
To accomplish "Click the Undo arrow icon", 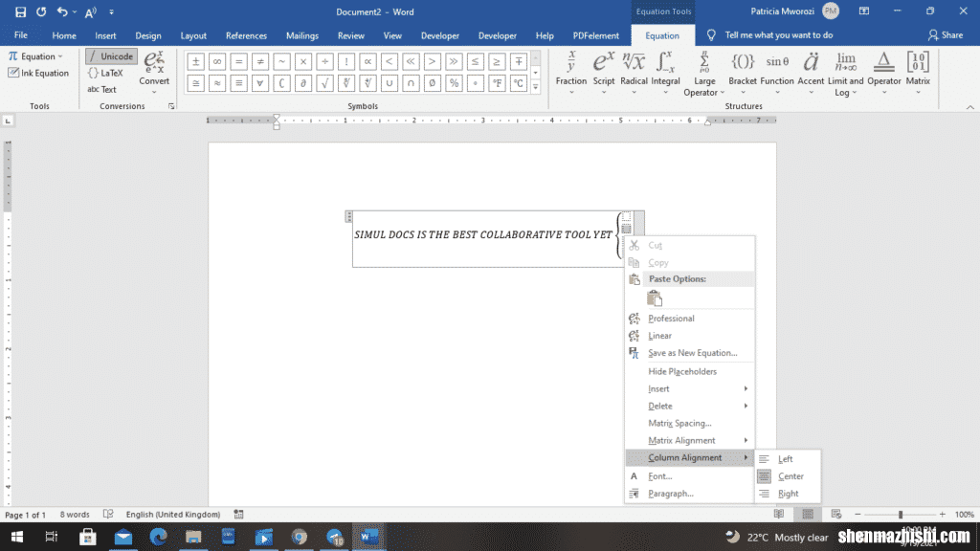I will [62, 11].
